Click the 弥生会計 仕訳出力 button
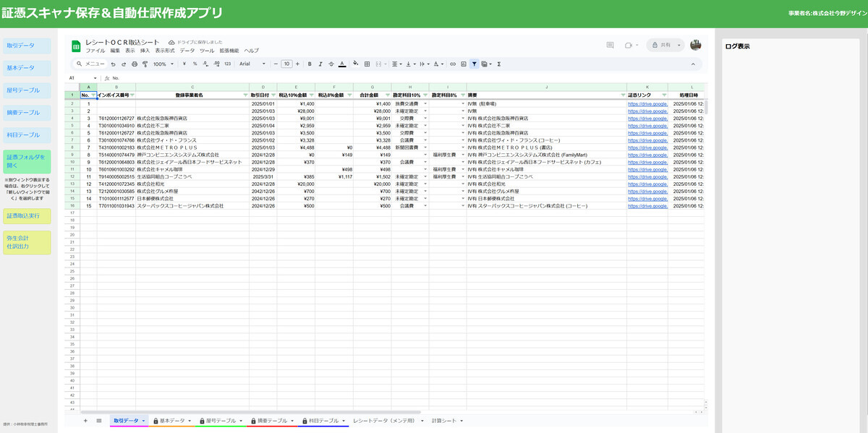Screen dimensions: 868x433 point(27,242)
